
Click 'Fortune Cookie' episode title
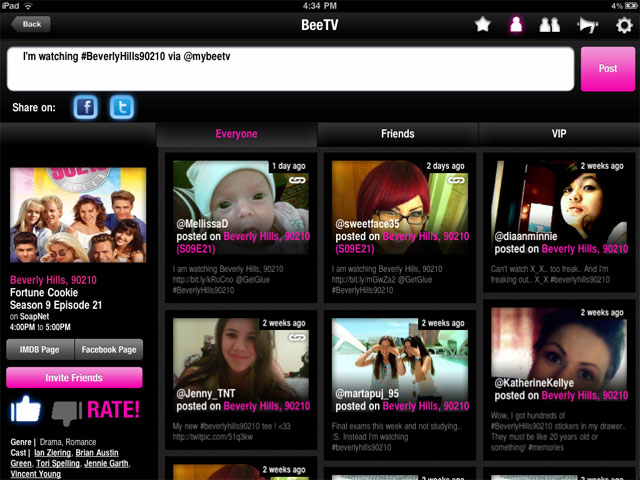pyautogui.click(x=44, y=293)
